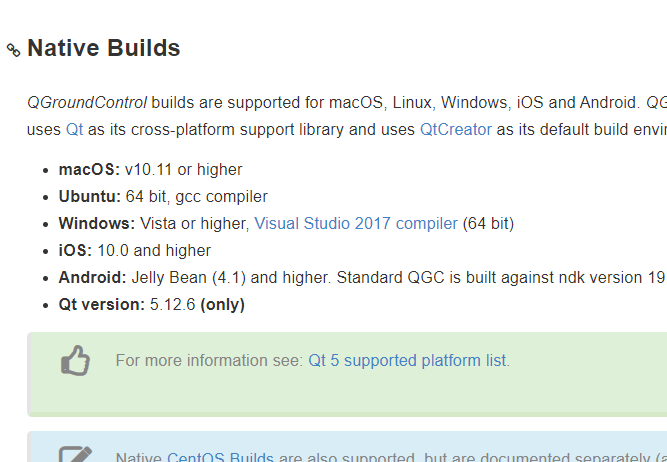Open the Qt link in the intro paragraph

(x=74, y=129)
